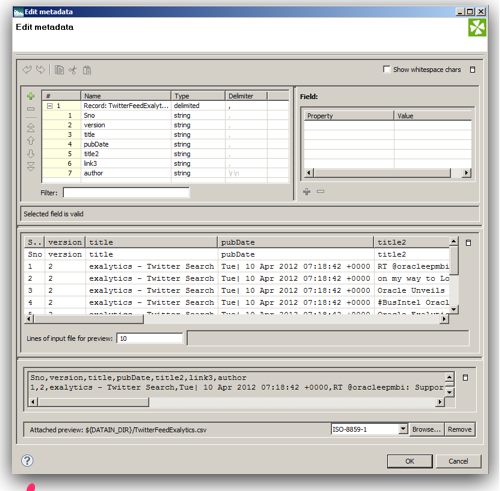500x491 pixels.
Task: Click preview table horizontal scrollbar thumb
Action: click(x=89, y=319)
